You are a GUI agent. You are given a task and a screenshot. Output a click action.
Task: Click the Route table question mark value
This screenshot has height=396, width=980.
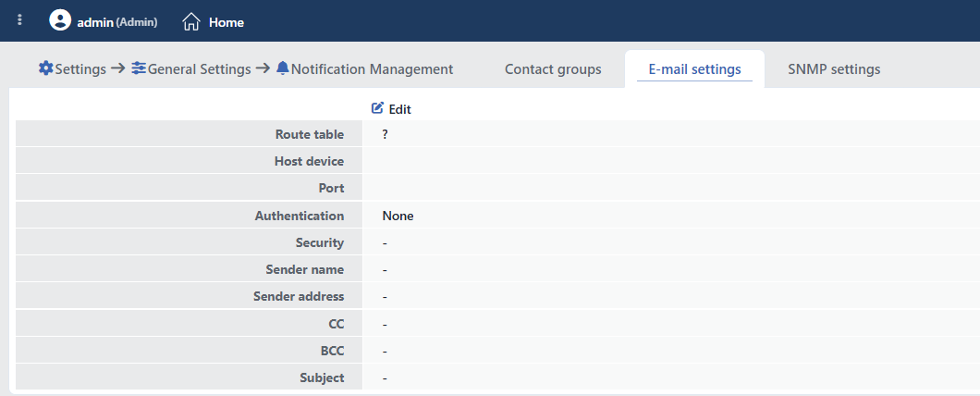point(385,134)
